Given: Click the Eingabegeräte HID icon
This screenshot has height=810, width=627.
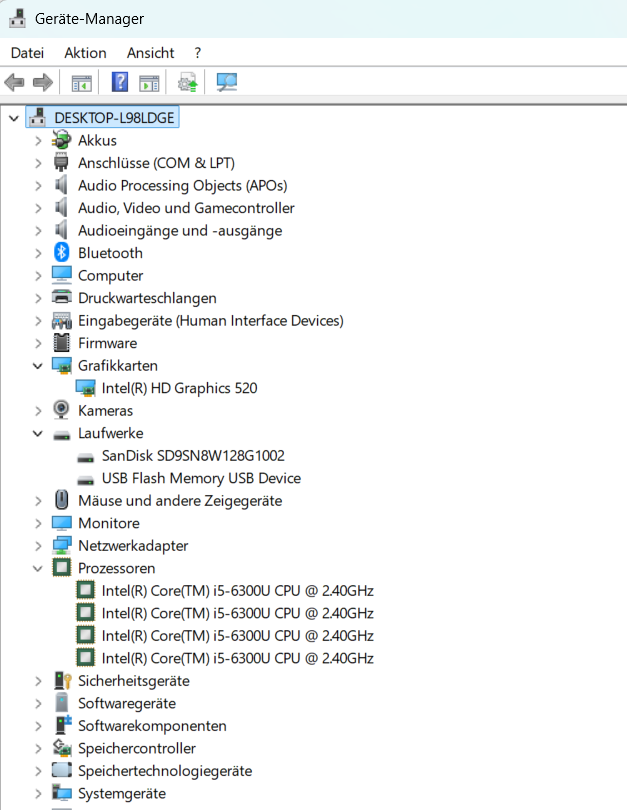Looking at the screenshot, I should coord(61,320).
